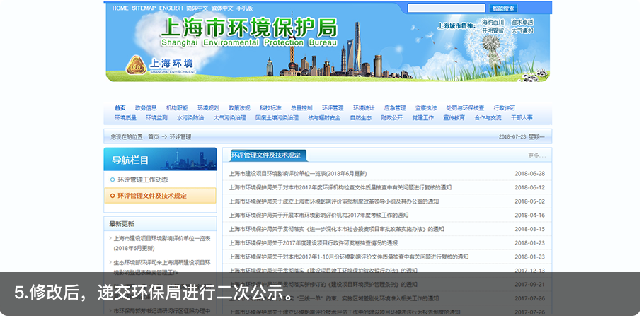Click the date 2018-03-15
This screenshot has width=644, height=318.
pyautogui.click(x=530, y=229)
